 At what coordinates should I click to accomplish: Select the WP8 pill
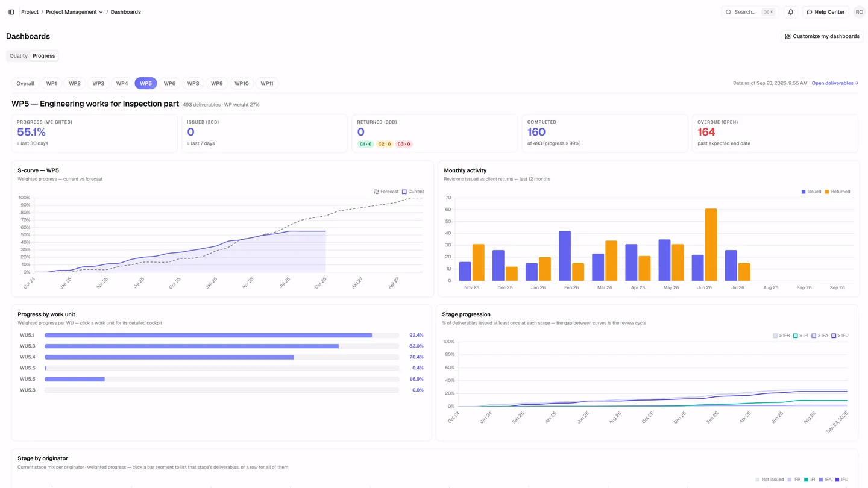point(193,83)
